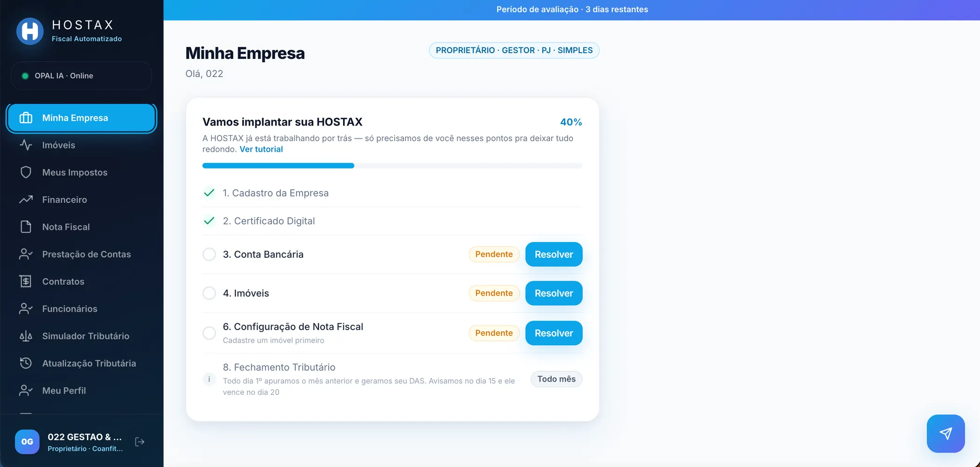Click 022 GESTAO & ... account name
Screen dimensions: 980x467
[x=84, y=437]
